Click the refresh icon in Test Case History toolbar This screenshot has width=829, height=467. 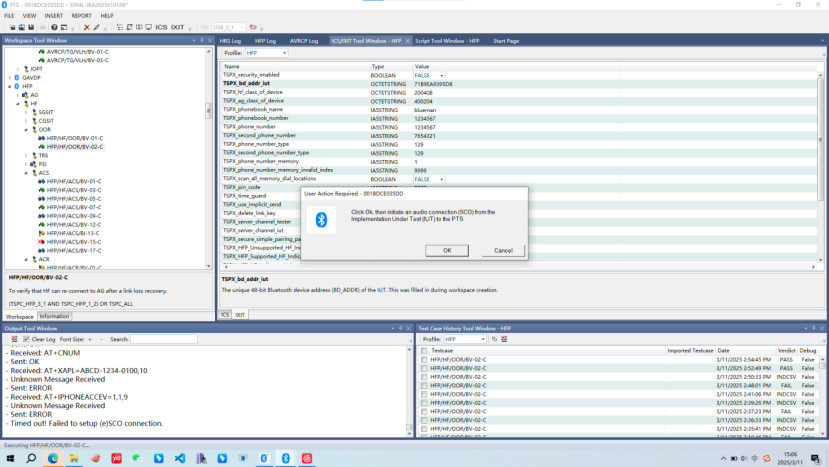[494, 339]
